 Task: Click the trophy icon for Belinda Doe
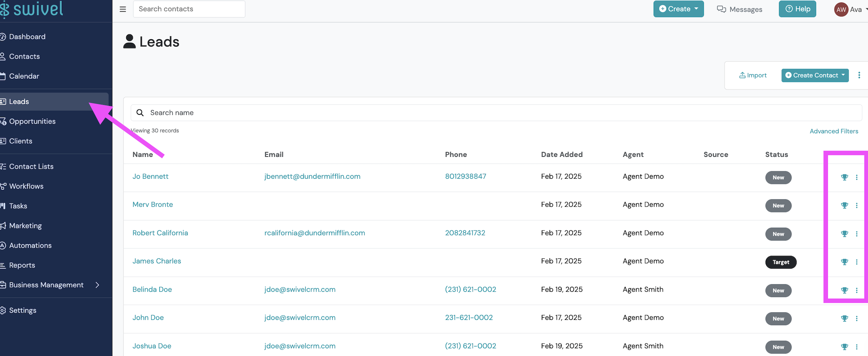coord(845,290)
